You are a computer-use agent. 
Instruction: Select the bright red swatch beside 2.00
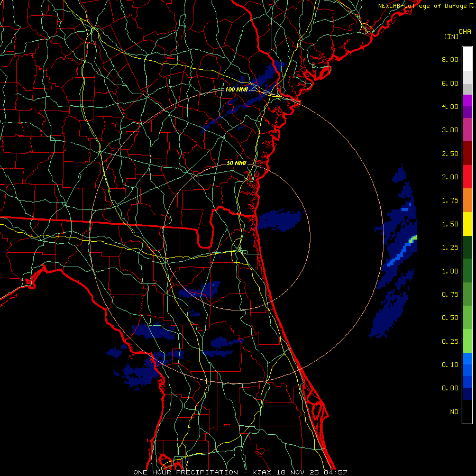pos(467,177)
